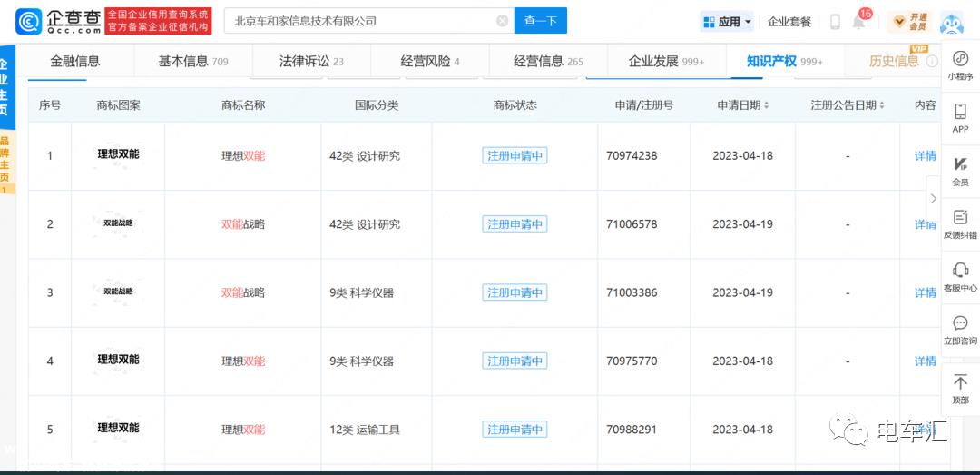Select registration number 70988291

[x=632, y=430]
